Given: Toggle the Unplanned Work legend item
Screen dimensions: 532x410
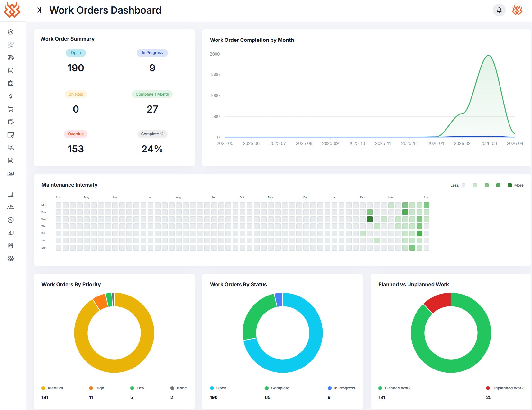Looking at the screenshot, I should (x=505, y=388).
